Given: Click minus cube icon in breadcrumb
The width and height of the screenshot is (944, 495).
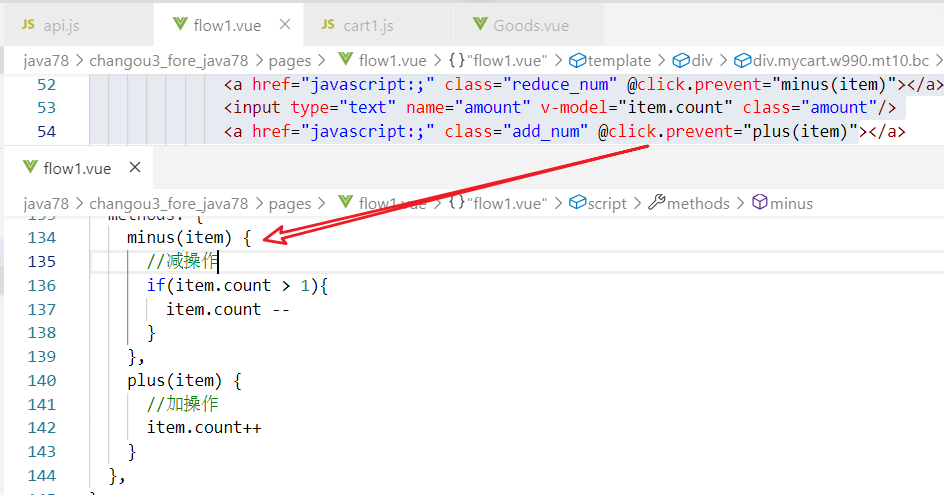Looking at the screenshot, I should tap(760, 202).
